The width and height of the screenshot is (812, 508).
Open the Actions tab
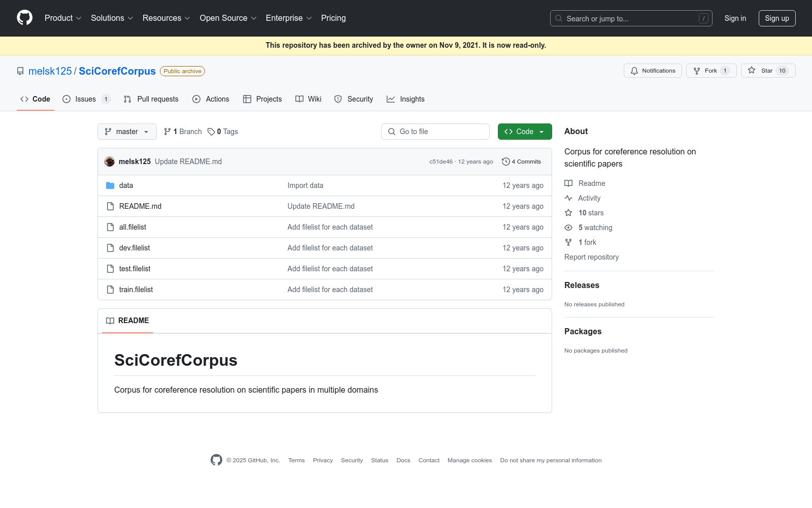coord(211,99)
